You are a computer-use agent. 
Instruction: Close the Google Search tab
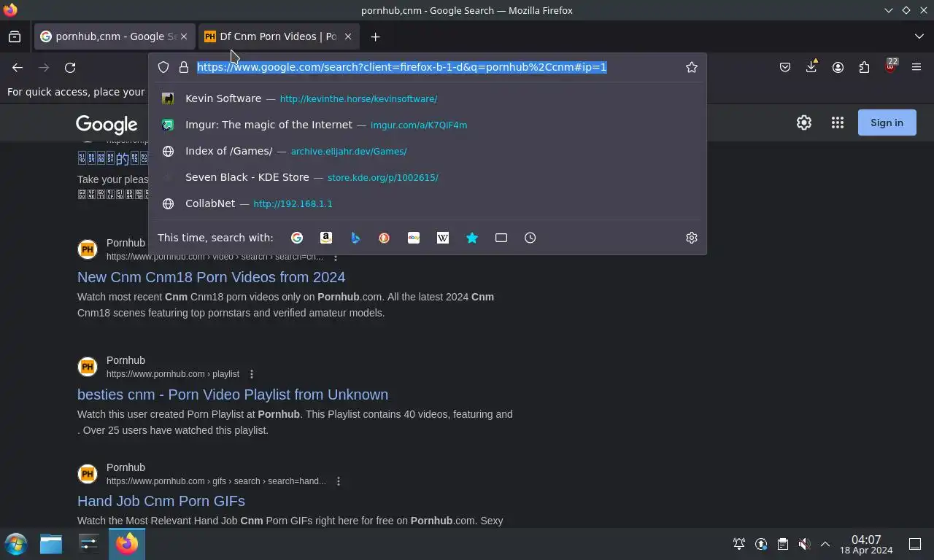[x=184, y=36]
